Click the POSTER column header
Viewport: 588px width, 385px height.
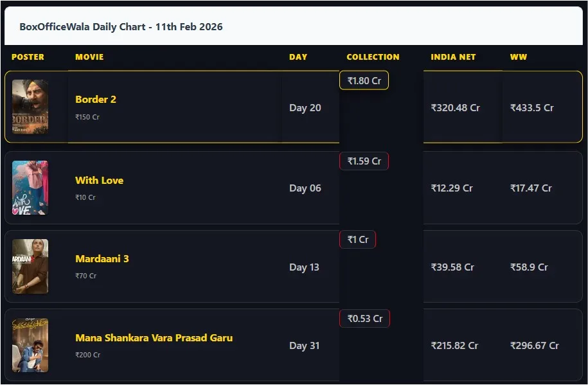pos(28,57)
